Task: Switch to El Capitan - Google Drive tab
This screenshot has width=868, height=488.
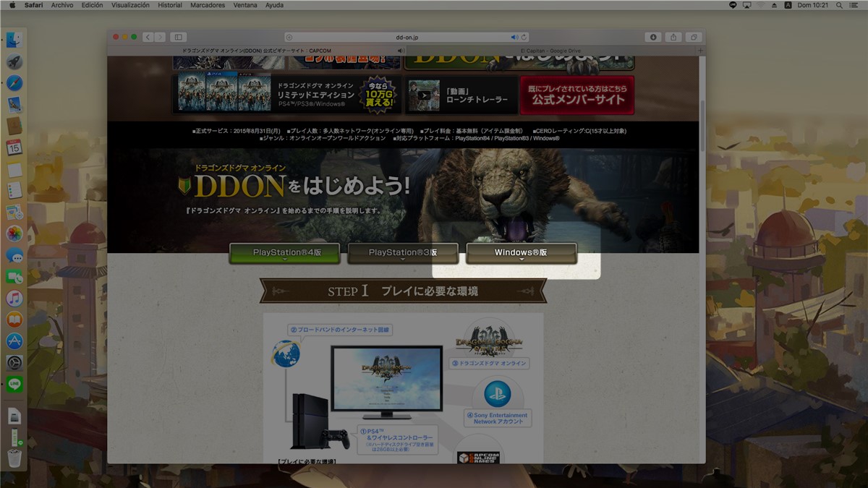Action: pos(550,51)
